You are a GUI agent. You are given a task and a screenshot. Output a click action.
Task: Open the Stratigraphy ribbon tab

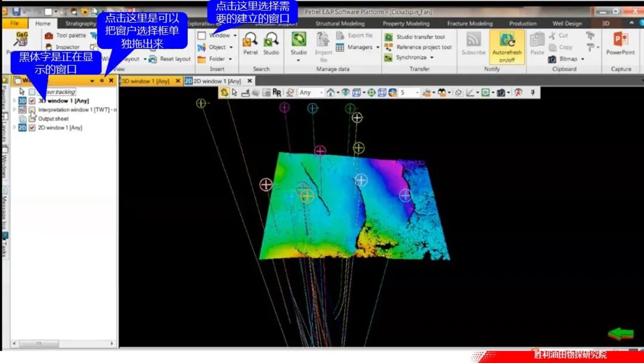tap(80, 23)
